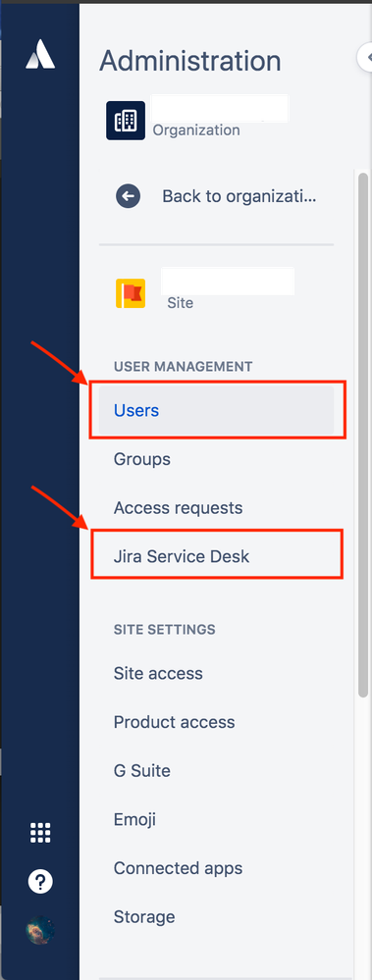The image size is (372, 980).
Task: Open Emoji settings
Action: 135,819
